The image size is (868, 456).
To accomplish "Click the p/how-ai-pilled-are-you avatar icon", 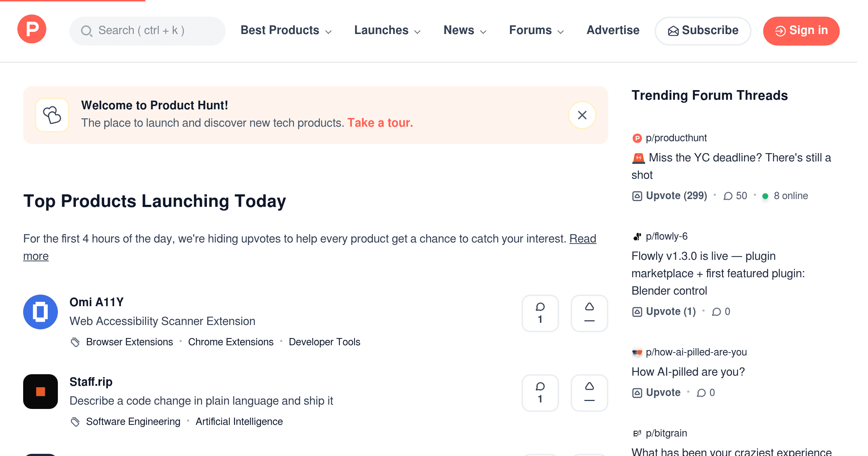I will pyautogui.click(x=637, y=352).
